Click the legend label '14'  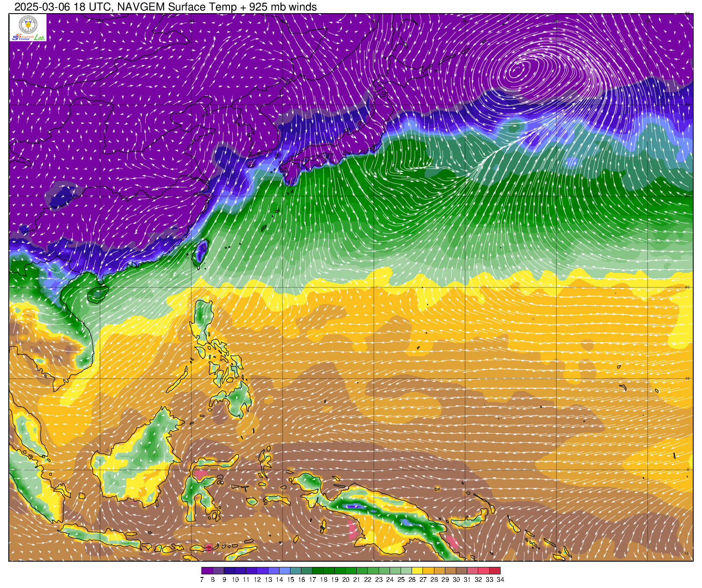(x=279, y=580)
